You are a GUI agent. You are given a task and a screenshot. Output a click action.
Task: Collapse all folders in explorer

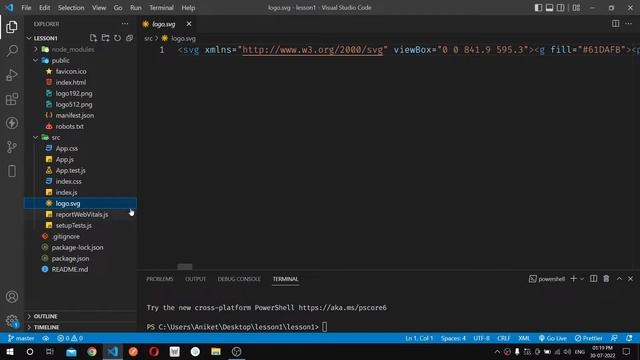[129, 38]
